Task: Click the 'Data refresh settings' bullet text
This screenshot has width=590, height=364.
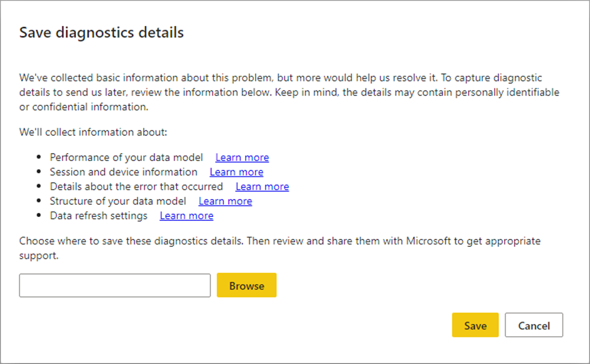Action: pos(99,216)
